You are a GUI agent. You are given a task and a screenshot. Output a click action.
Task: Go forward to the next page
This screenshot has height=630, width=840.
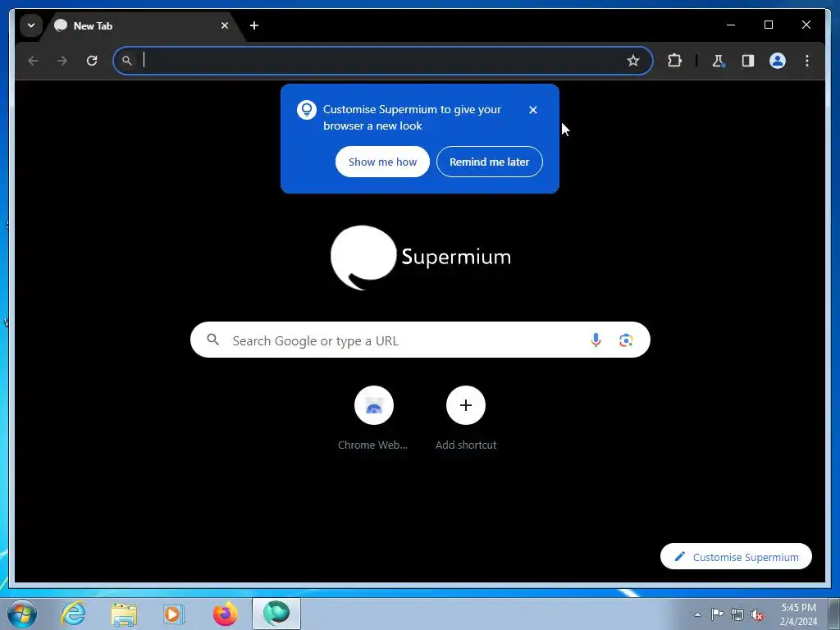tap(62, 61)
